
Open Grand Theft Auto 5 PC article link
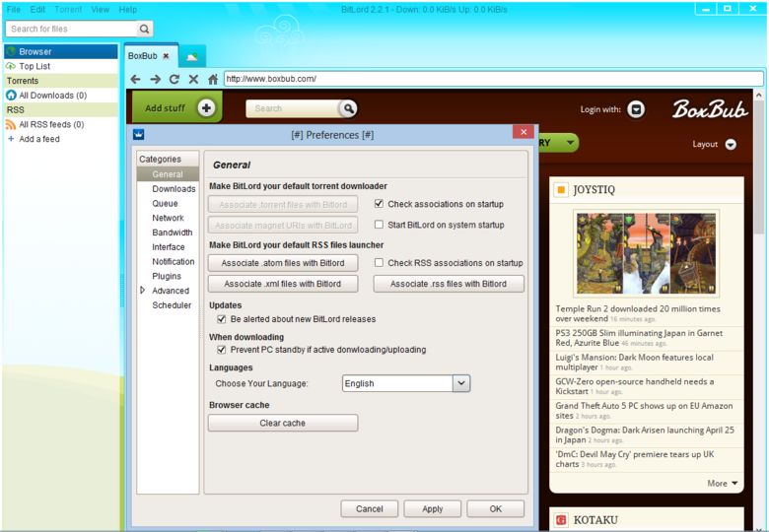pos(644,411)
